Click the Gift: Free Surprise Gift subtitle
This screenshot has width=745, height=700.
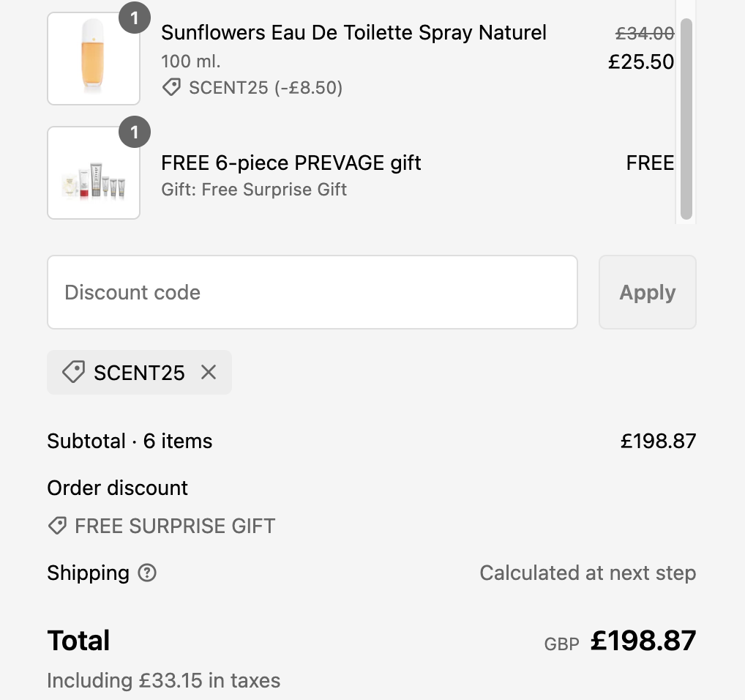[254, 190]
